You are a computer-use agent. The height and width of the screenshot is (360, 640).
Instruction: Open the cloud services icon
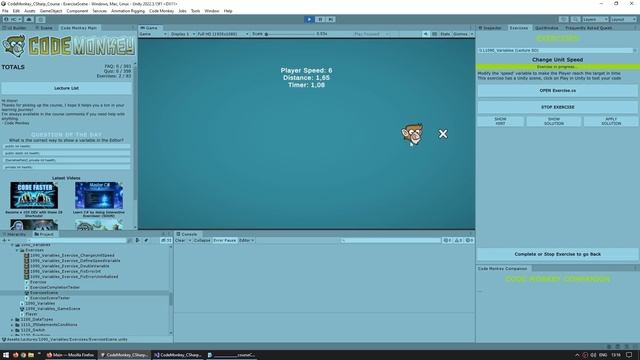(29, 19)
